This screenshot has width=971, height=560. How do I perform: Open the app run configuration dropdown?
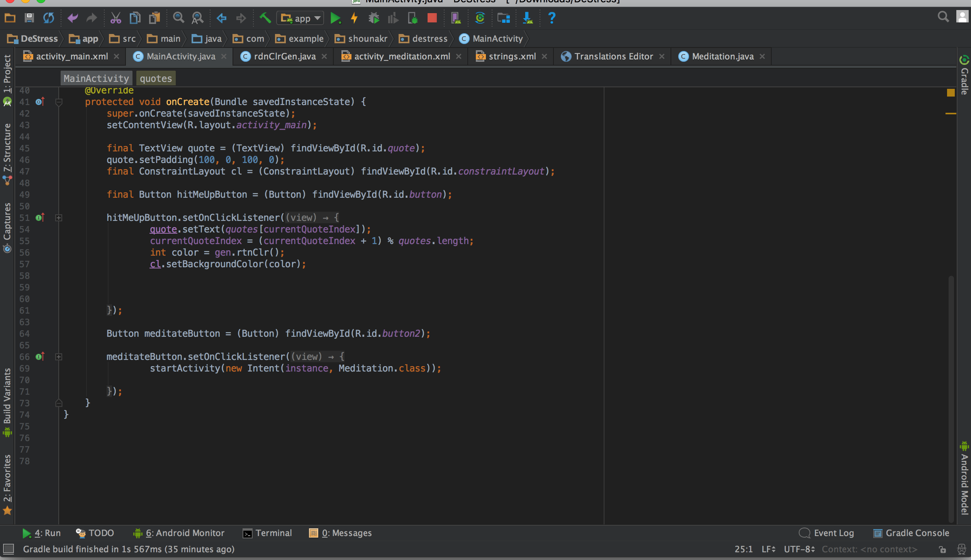point(300,18)
